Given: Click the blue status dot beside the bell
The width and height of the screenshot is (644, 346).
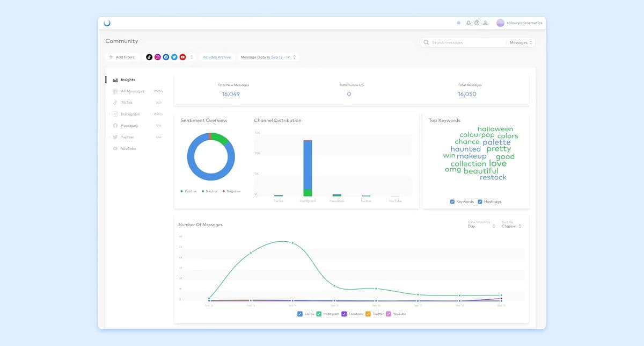Looking at the screenshot, I should 458,23.
